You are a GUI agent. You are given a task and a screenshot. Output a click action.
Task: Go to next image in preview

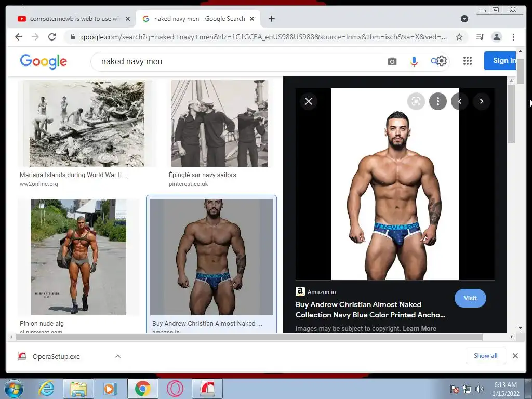click(x=482, y=101)
